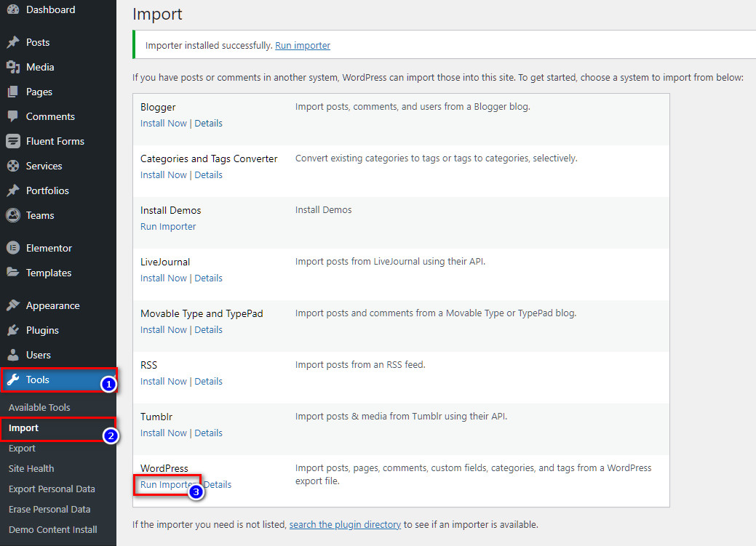View Details for the Tumblr importer
This screenshot has width=756, height=546.
tap(208, 433)
